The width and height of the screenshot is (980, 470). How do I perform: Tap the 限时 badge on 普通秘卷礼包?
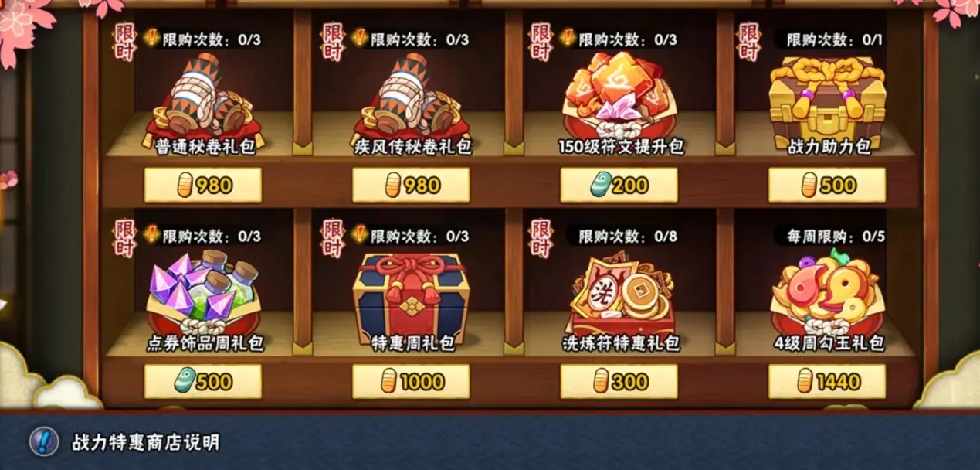[125, 43]
